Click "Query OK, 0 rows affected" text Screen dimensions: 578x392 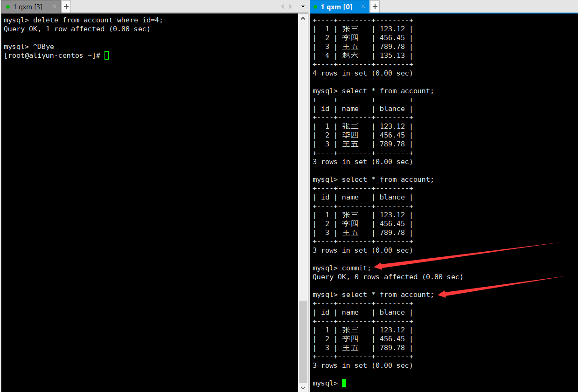pyautogui.click(x=365, y=277)
